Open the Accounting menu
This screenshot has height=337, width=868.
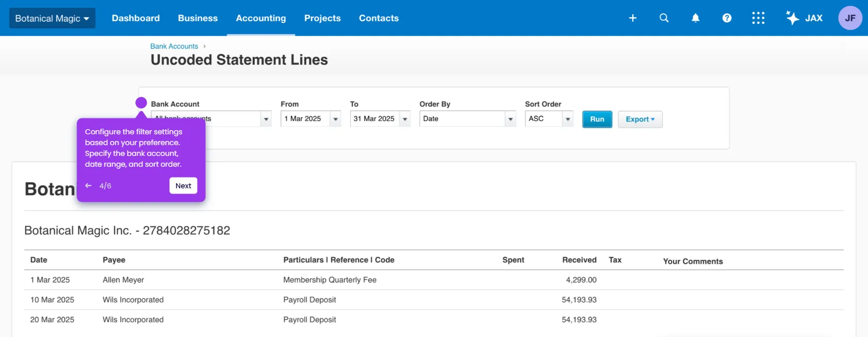click(261, 18)
